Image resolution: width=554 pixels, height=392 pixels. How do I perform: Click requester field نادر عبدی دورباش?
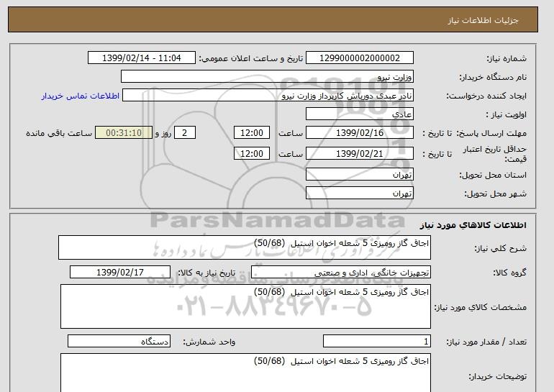268,96
